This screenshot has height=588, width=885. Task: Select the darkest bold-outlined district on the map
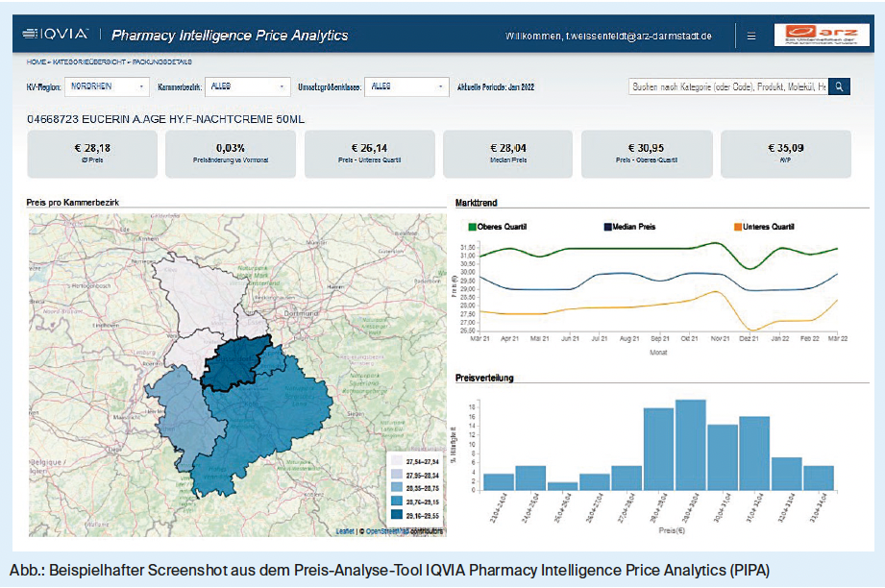point(234,363)
